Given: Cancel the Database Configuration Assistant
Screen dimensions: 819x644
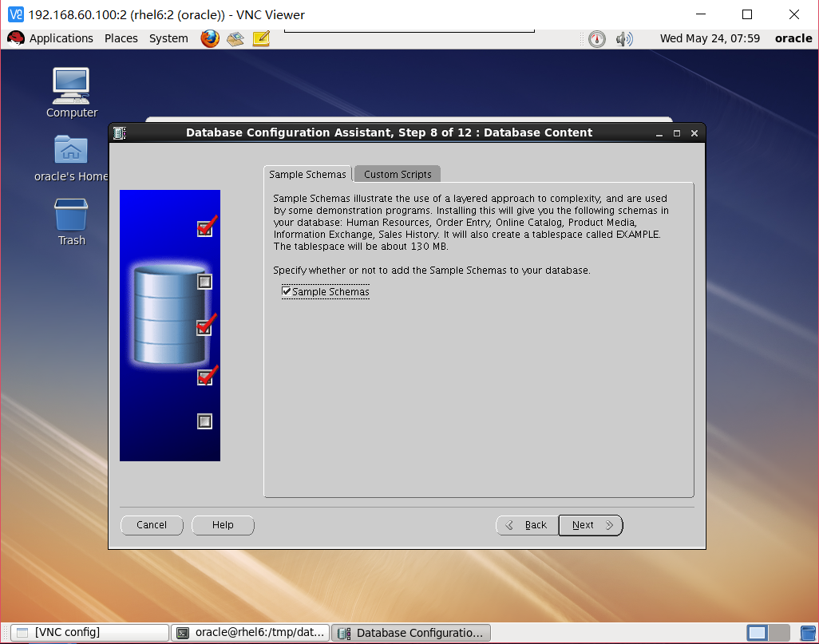Looking at the screenshot, I should (x=152, y=525).
